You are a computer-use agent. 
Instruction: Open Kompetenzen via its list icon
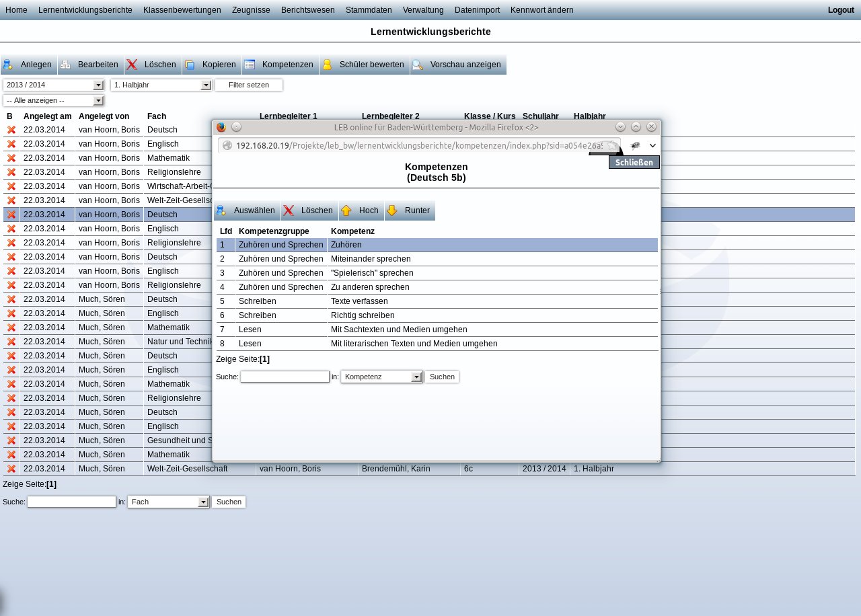[x=250, y=65]
